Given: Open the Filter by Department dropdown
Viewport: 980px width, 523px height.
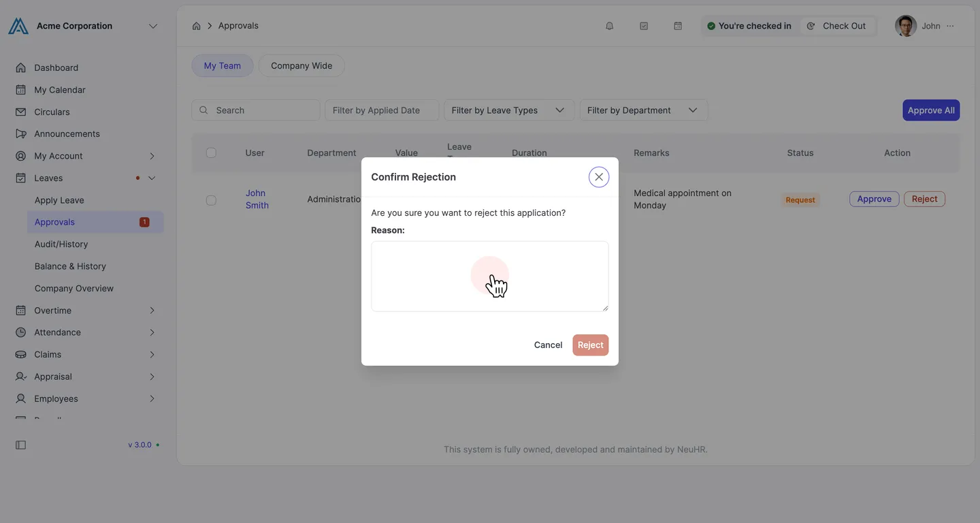Looking at the screenshot, I should (x=644, y=110).
